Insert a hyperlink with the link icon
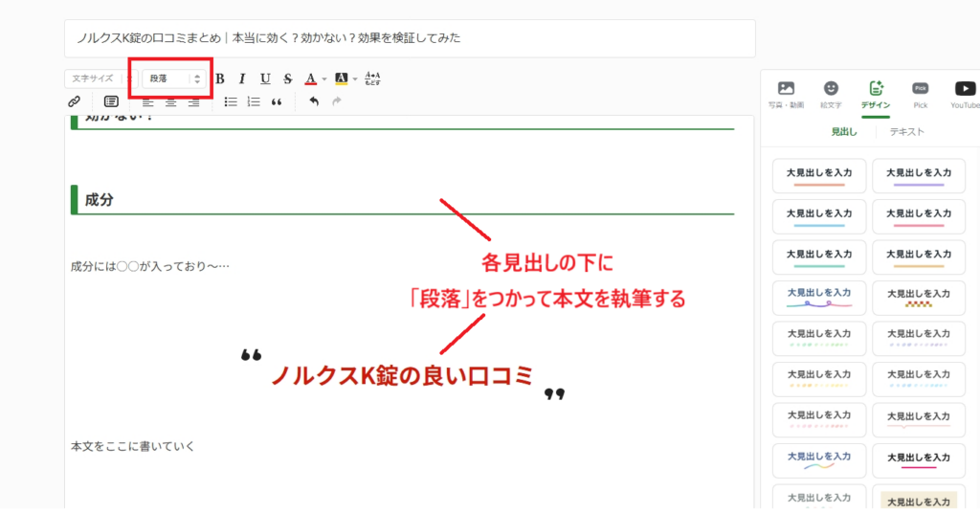 coord(74,101)
